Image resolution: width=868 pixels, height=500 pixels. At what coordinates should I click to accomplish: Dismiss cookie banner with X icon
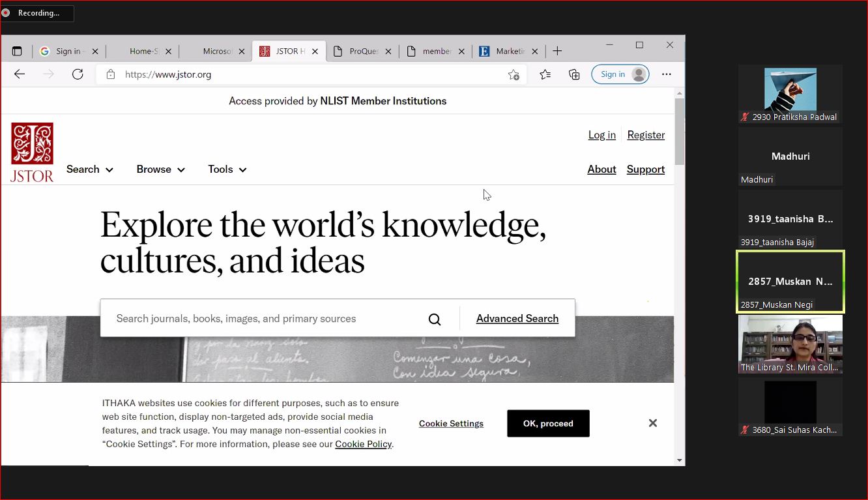[x=652, y=423]
